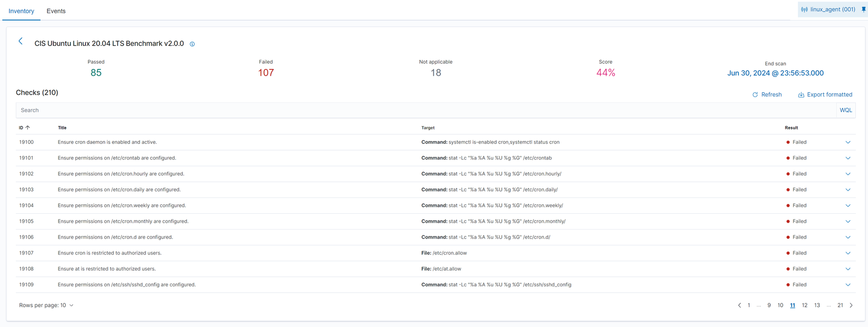Click 'Checks (210)' heading
Screen dimensions: 868x327
[37, 93]
